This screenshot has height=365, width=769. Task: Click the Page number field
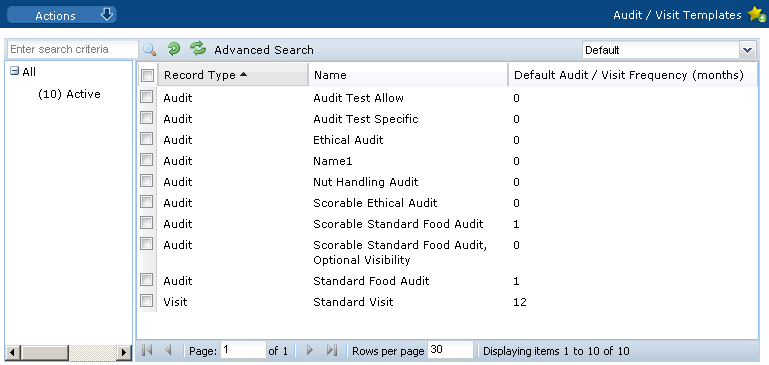243,350
